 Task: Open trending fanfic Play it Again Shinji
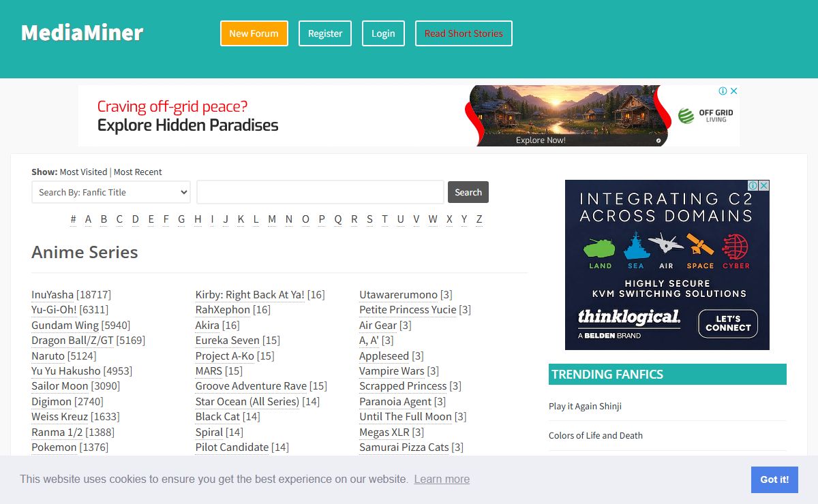click(585, 406)
